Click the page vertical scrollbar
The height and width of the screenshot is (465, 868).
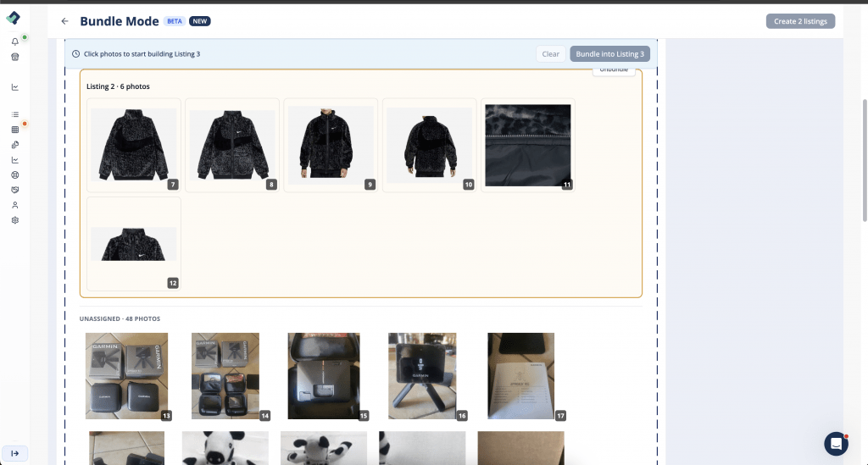(865, 160)
